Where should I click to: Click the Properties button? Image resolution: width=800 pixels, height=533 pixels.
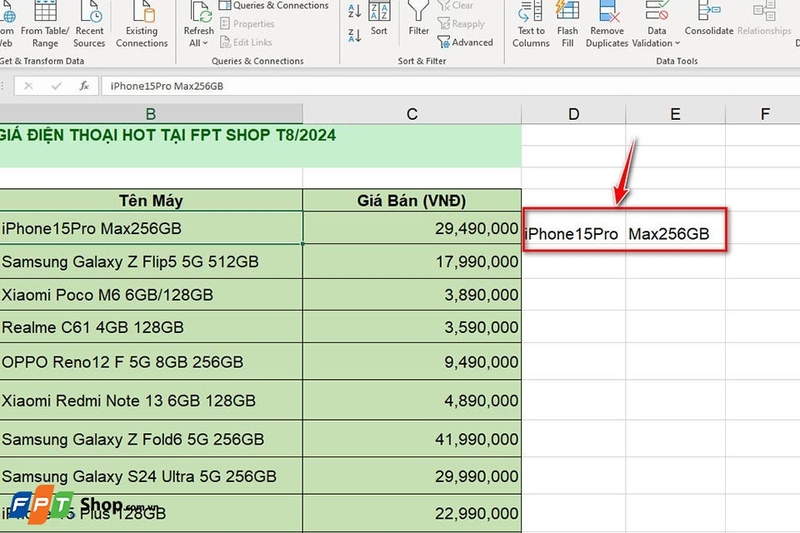click(247, 24)
